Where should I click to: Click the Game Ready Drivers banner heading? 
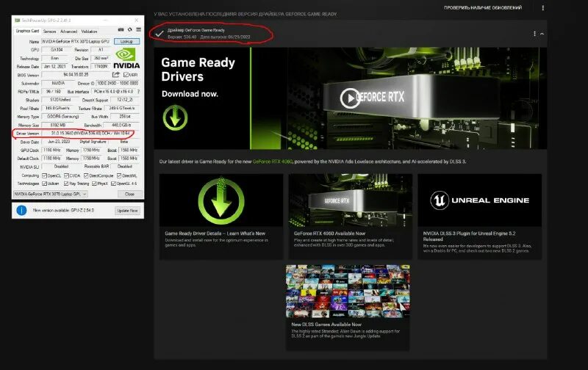pyautogui.click(x=198, y=69)
